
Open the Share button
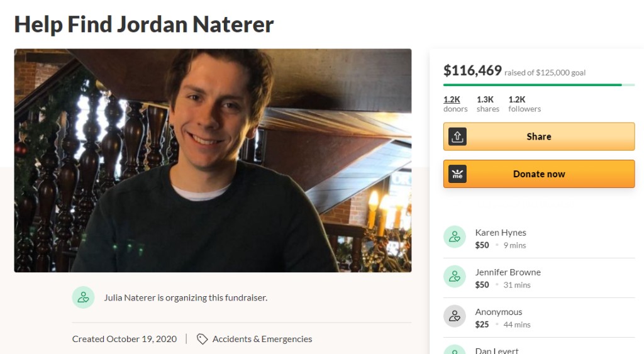(539, 136)
